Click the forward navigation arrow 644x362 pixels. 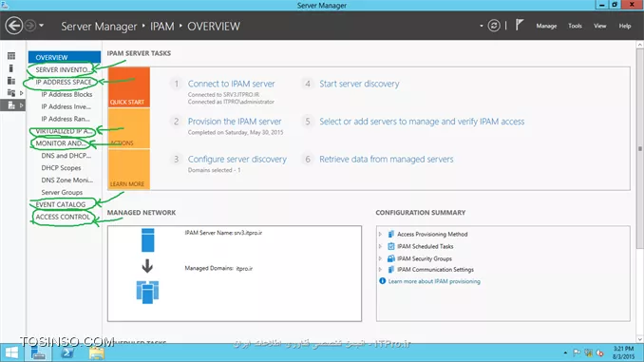point(30,26)
